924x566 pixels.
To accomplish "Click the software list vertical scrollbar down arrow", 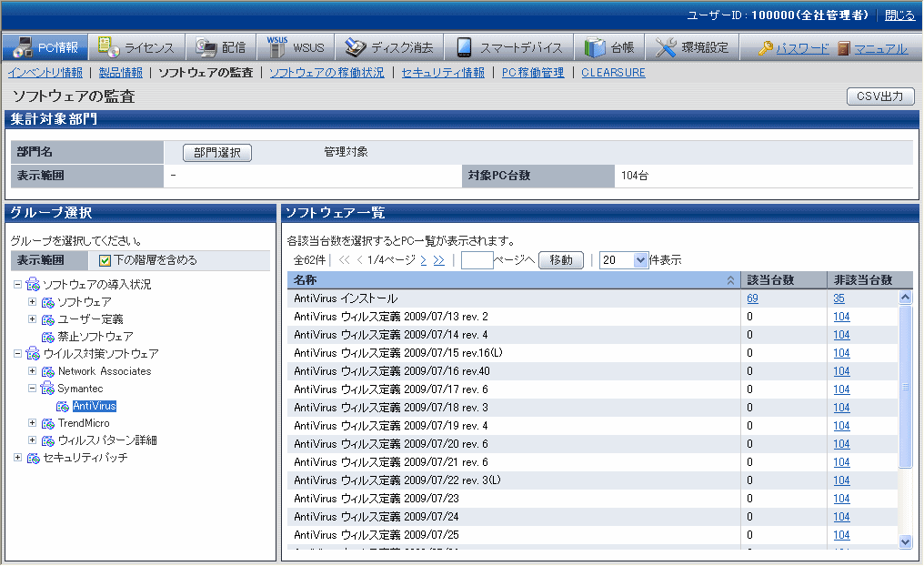I will tap(905, 541).
